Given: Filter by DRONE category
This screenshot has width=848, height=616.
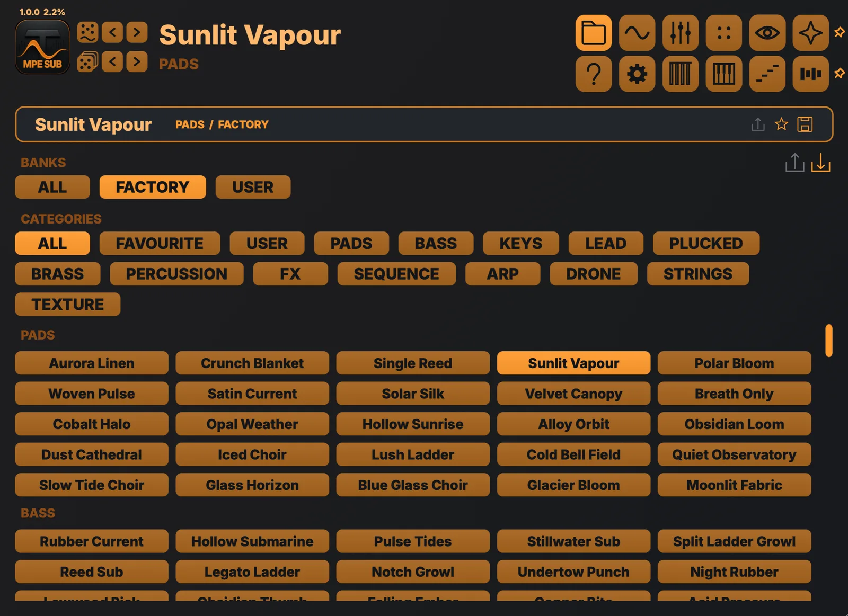Looking at the screenshot, I should 594,274.
